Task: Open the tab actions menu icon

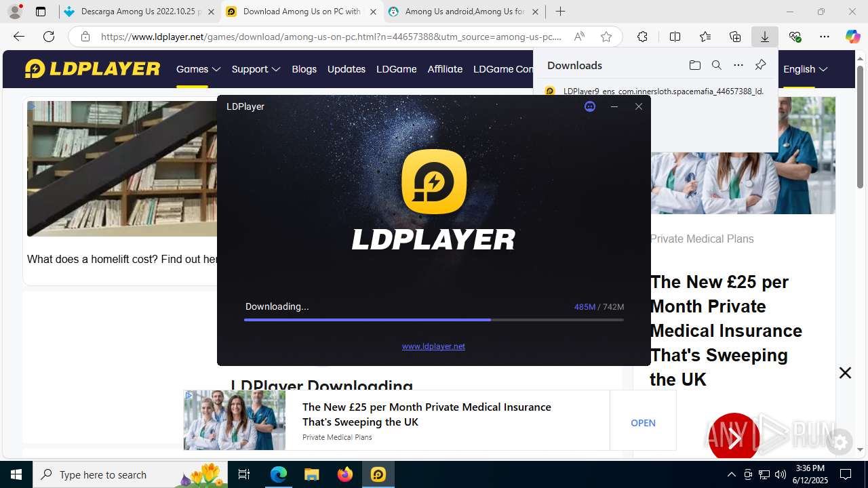Action: (x=41, y=12)
